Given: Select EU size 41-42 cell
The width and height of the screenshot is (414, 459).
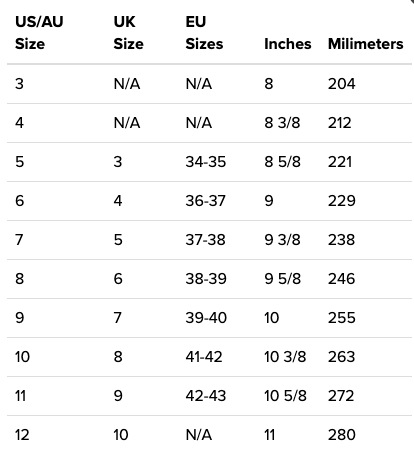Looking at the screenshot, I should (204, 357).
